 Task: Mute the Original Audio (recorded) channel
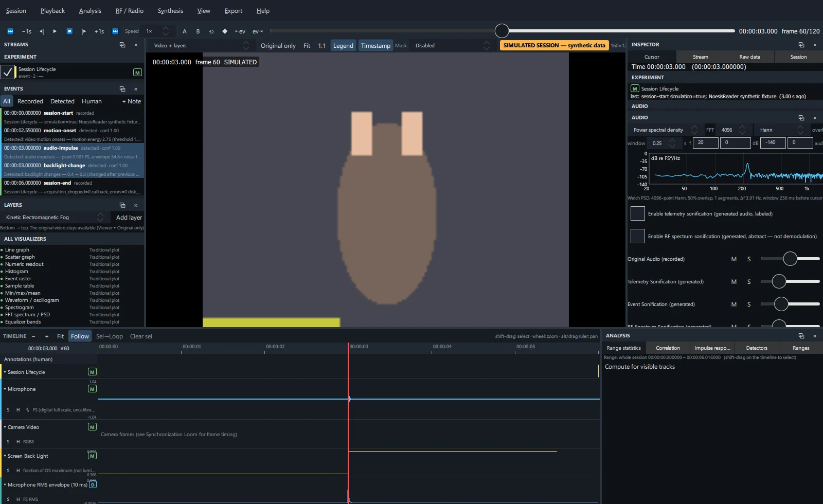[x=734, y=259]
